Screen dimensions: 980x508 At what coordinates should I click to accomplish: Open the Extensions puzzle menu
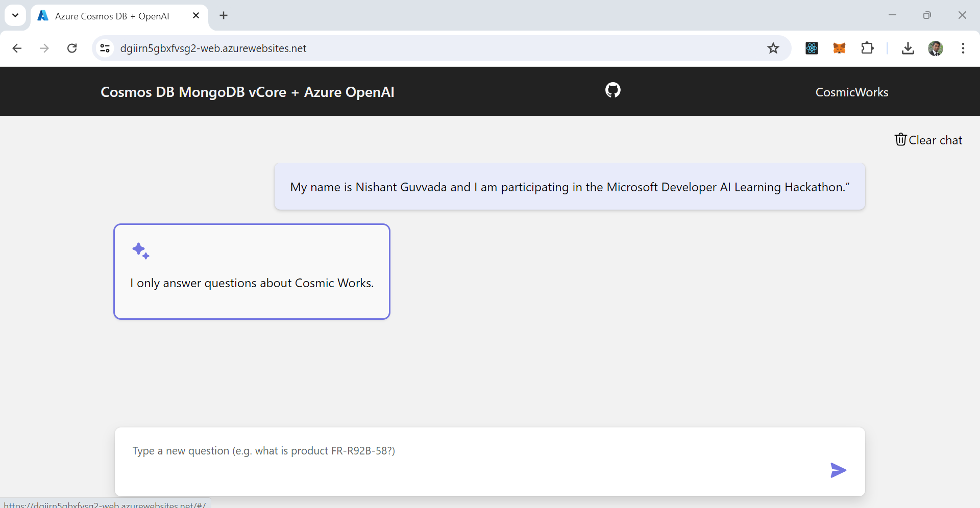(867, 48)
